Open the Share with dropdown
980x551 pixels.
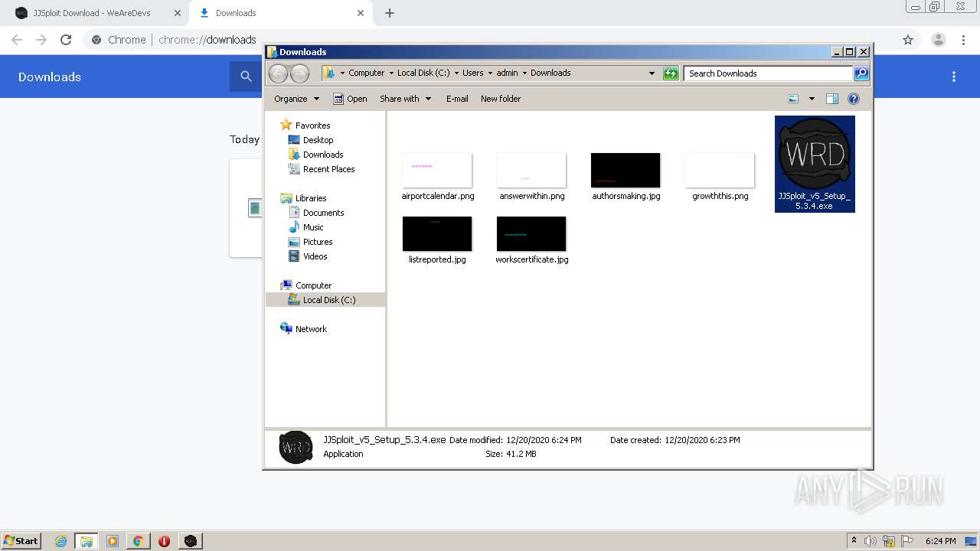coord(406,99)
